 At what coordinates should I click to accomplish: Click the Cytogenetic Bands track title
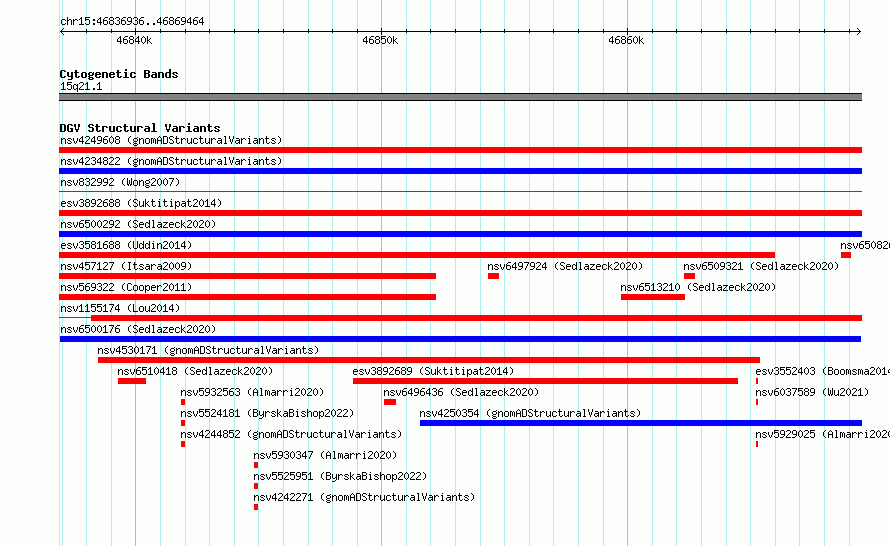[119, 74]
